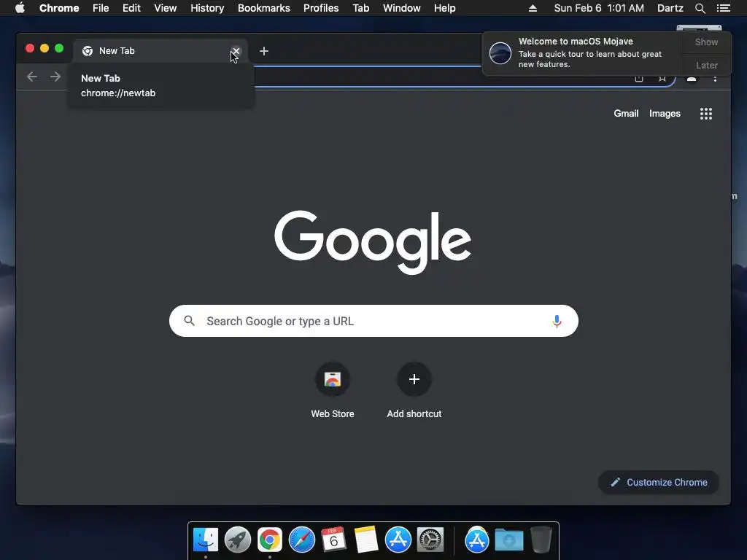The image size is (747, 560).
Task: Open Safari from the Dock
Action: point(302,540)
